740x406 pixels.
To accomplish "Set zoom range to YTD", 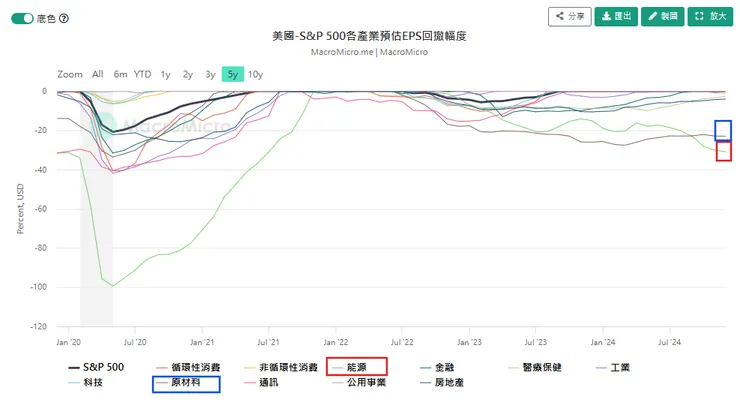I will [143, 74].
